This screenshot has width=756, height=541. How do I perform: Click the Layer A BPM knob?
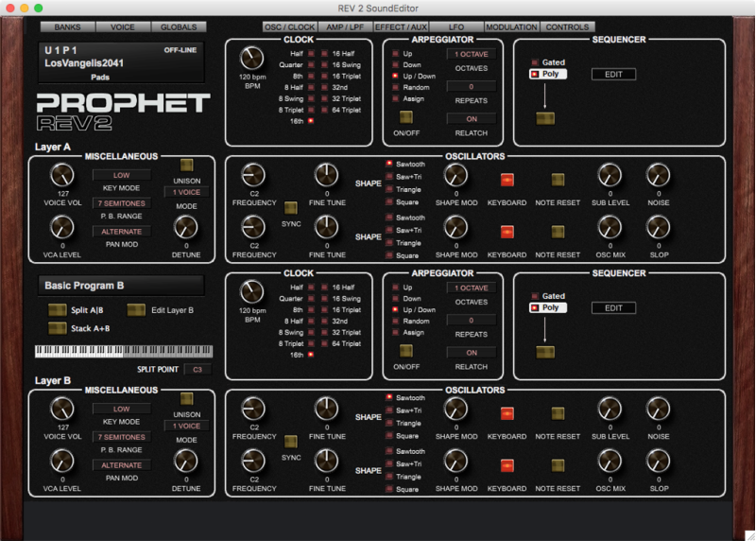click(251, 58)
